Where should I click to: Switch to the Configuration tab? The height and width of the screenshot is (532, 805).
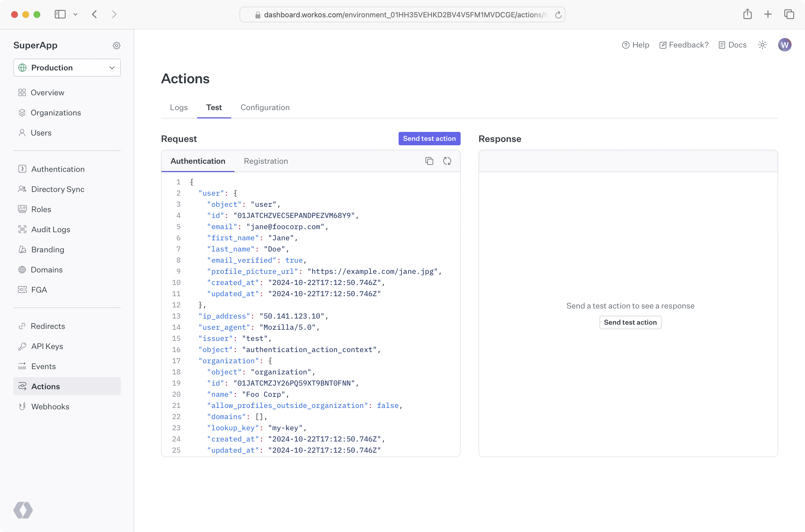pyautogui.click(x=265, y=108)
